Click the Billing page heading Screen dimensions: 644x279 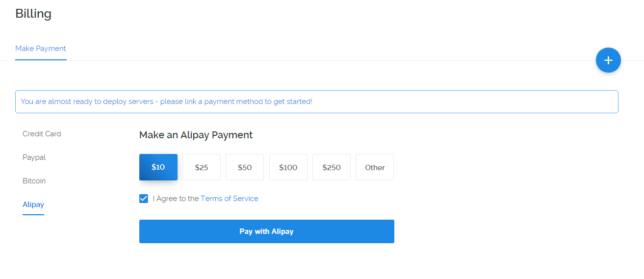[33, 14]
